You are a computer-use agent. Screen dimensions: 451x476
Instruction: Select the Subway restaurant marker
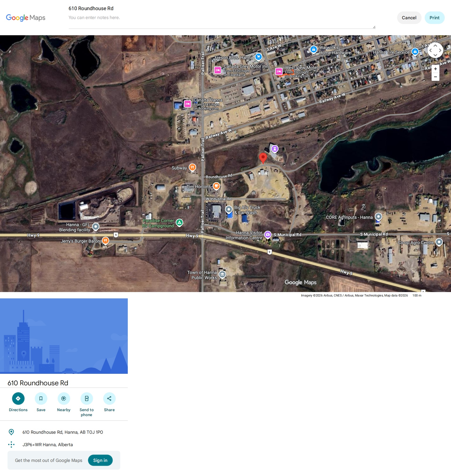192,167
